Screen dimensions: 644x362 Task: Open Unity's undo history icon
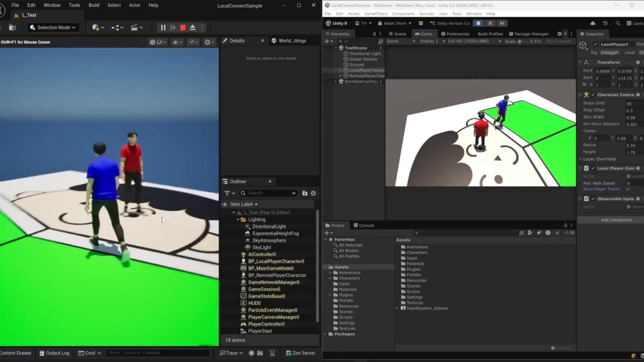[x=605, y=23]
